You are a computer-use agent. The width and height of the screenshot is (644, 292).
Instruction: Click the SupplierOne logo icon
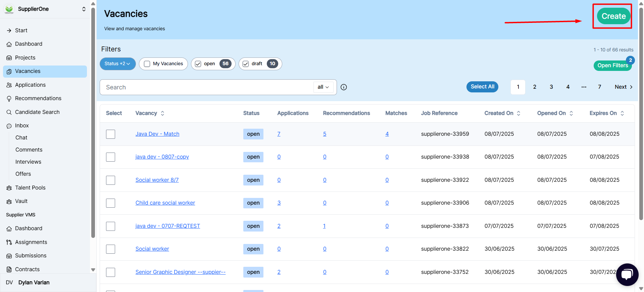(x=9, y=9)
